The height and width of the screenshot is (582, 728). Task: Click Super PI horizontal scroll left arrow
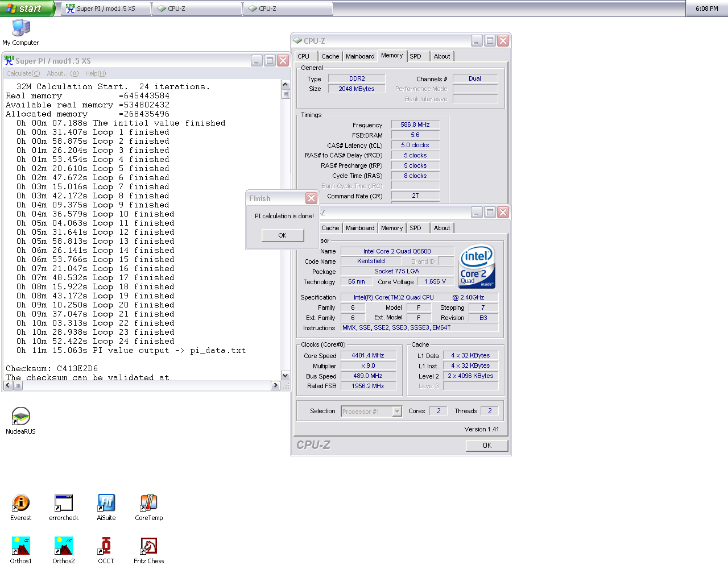coord(8,385)
